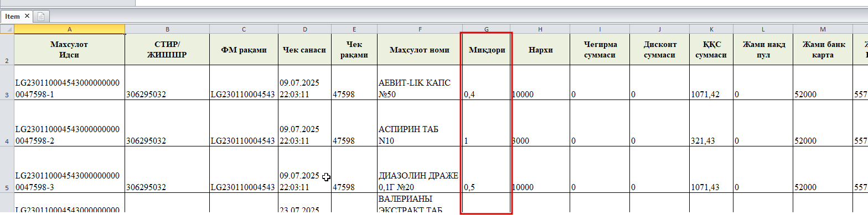Select column K header

(x=711, y=29)
